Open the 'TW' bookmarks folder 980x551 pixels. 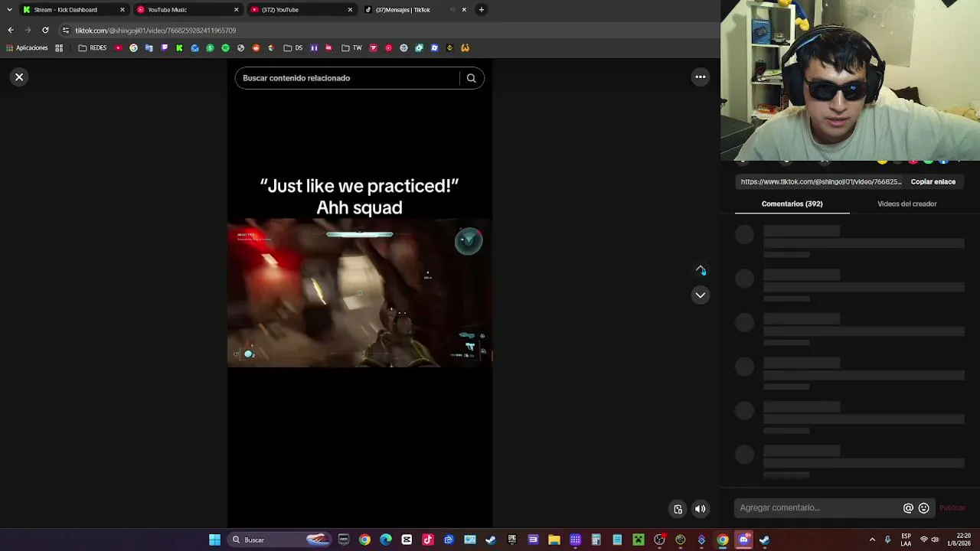[x=351, y=48]
